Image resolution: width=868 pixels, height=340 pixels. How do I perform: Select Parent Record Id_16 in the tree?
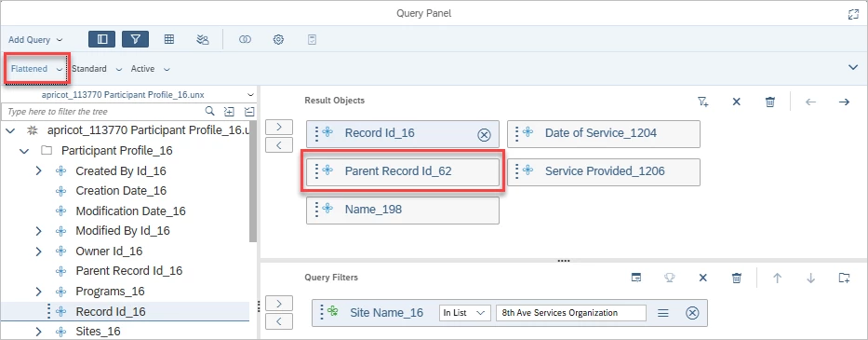pyautogui.click(x=128, y=271)
